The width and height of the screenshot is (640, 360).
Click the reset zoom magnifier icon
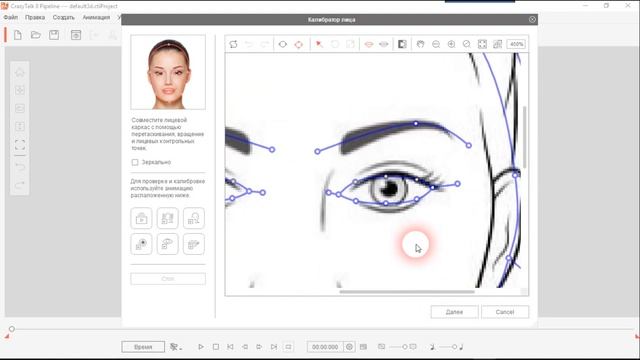pos(467,44)
